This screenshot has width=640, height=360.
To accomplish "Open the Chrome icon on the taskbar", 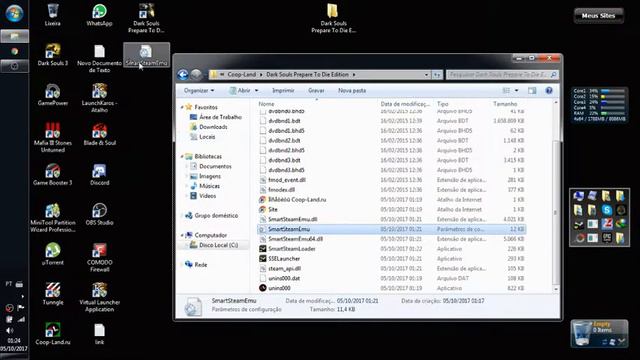I will [15, 51].
